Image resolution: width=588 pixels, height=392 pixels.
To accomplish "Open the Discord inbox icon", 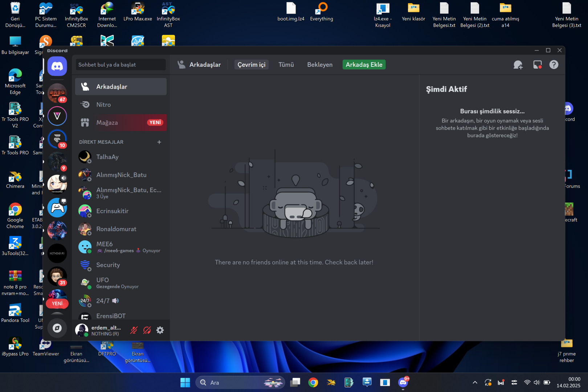I will (x=537, y=65).
